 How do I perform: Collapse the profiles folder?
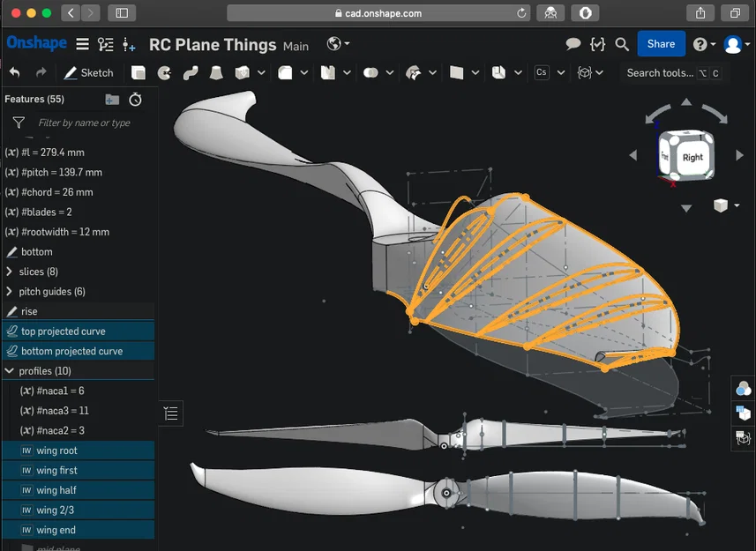(8, 370)
